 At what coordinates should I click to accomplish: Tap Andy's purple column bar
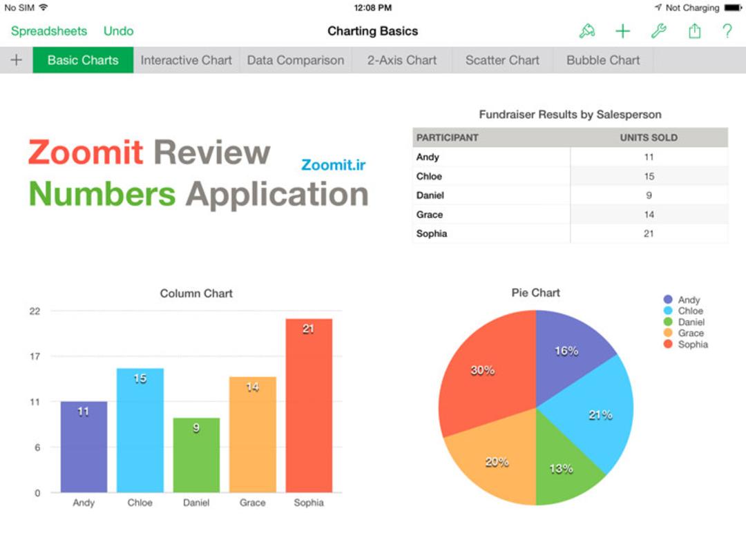tap(84, 447)
